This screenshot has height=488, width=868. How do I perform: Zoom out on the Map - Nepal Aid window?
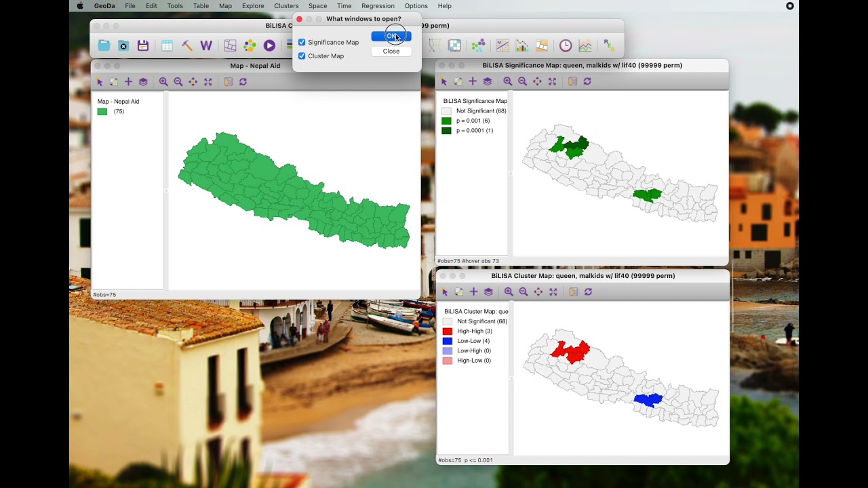(178, 82)
